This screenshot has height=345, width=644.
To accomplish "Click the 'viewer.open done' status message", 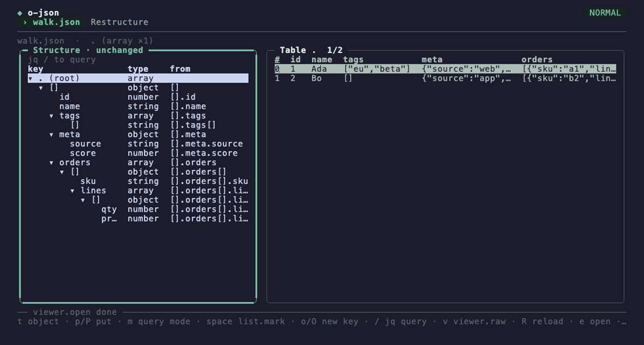I will click(75, 312).
